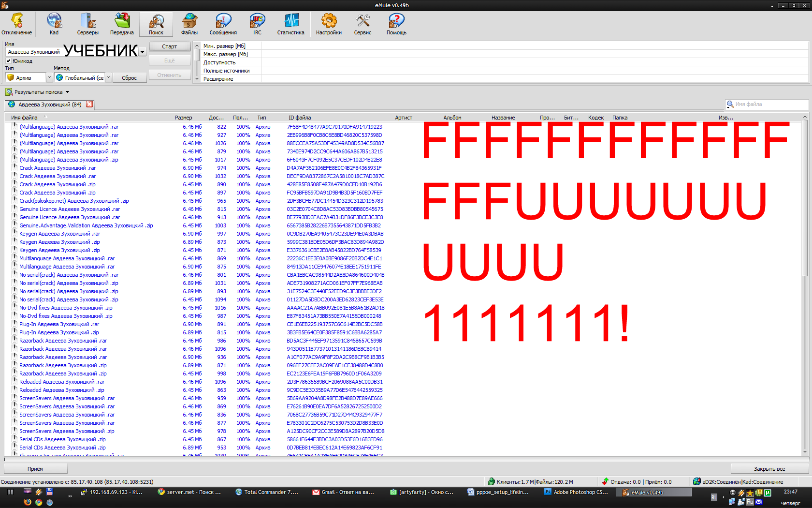Select Crack(osloskop.net) Авдеева Зуховицкий .zip row
Image resolution: width=812 pixels, height=508 pixels.
(x=74, y=201)
